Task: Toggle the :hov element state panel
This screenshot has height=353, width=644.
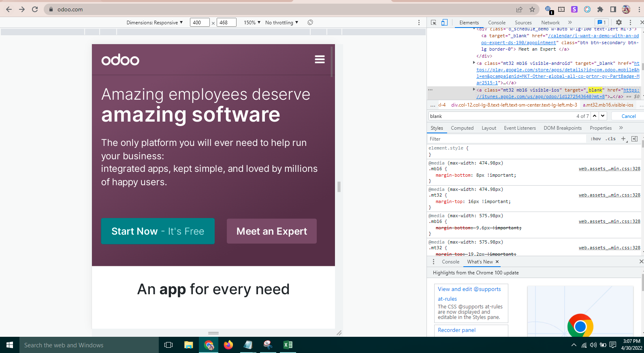Action: coord(595,139)
